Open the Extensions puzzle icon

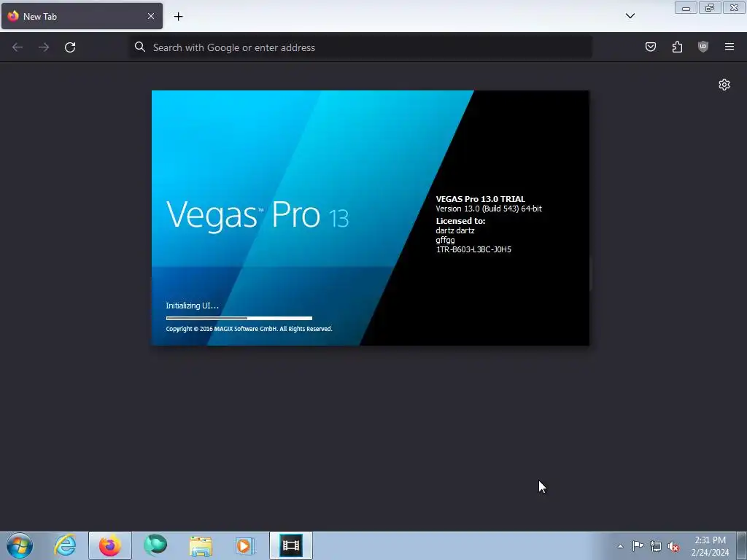click(x=677, y=47)
